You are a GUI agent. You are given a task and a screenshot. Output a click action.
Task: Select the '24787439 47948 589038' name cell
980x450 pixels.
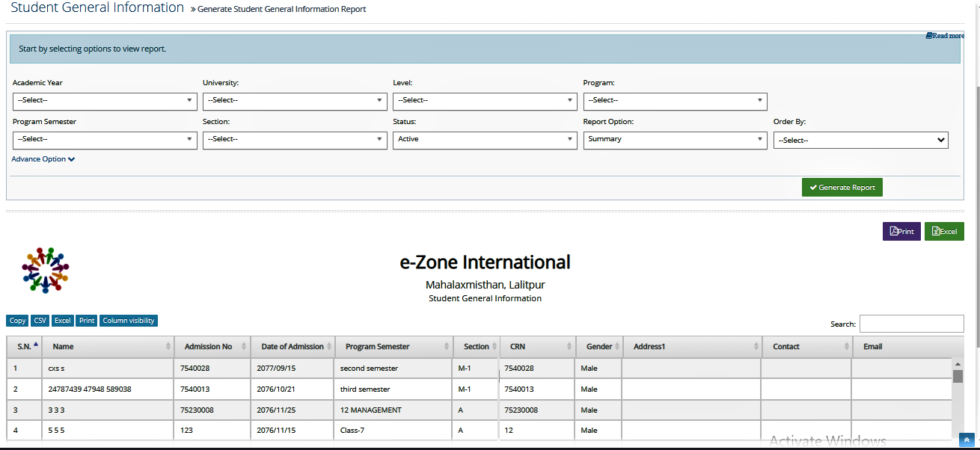(108, 389)
